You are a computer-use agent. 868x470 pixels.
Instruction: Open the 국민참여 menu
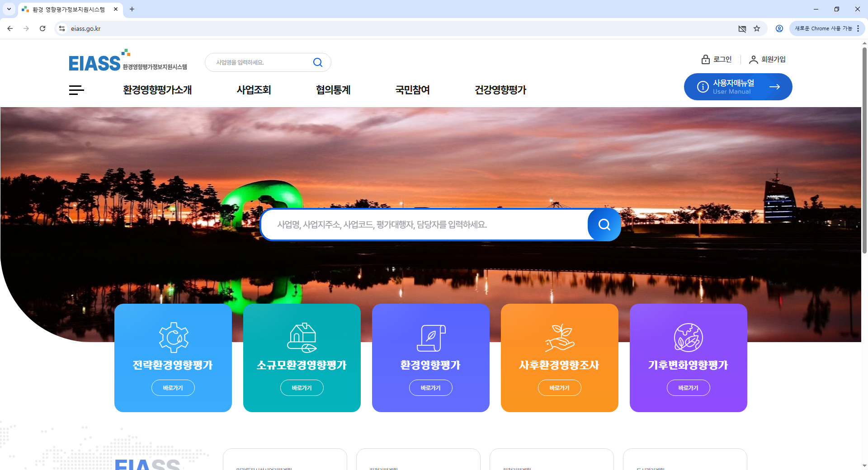pos(412,90)
